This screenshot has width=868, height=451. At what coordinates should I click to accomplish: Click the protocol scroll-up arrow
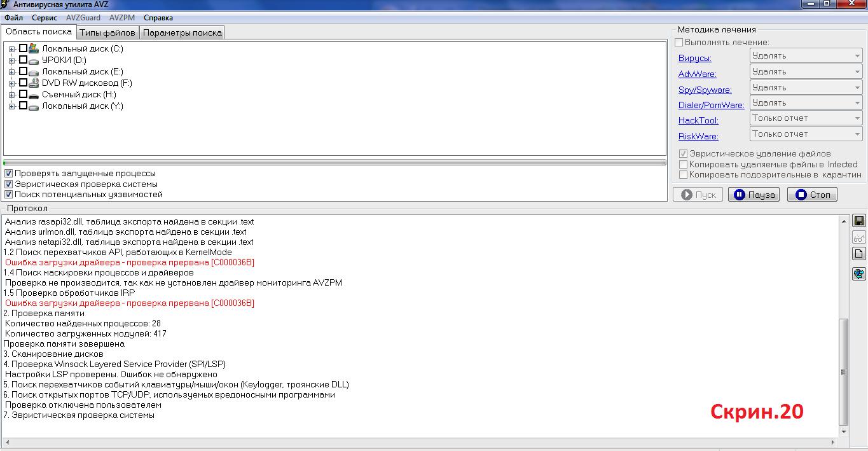844,220
